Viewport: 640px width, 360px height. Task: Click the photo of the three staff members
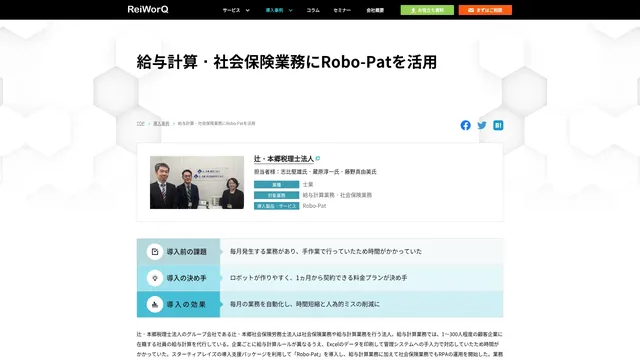[x=197, y=182]
